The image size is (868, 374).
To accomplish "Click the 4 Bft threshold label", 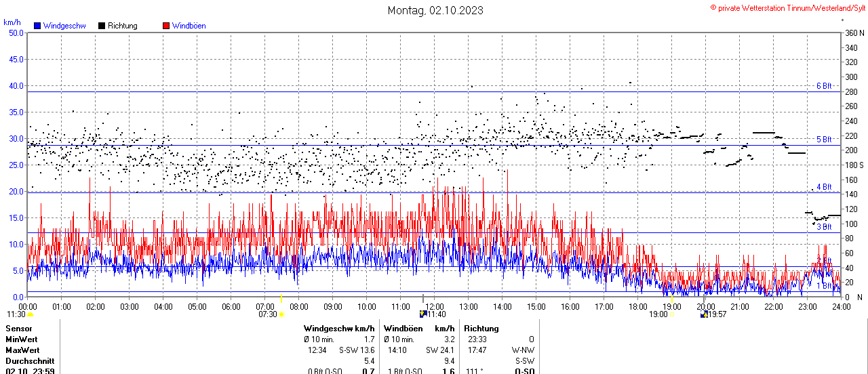I will (824, 187).
